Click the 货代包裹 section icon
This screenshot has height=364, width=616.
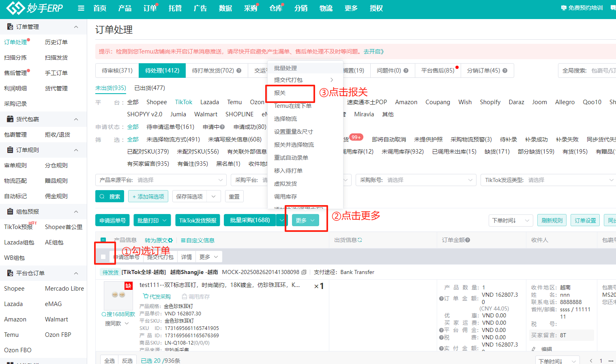pos(10,119)
